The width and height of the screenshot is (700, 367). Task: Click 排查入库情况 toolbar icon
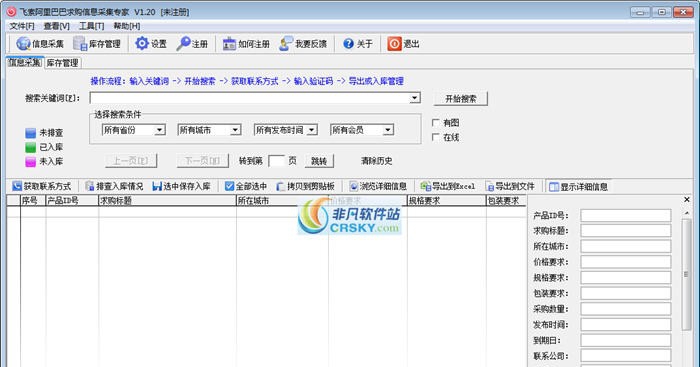pos(89,186)
